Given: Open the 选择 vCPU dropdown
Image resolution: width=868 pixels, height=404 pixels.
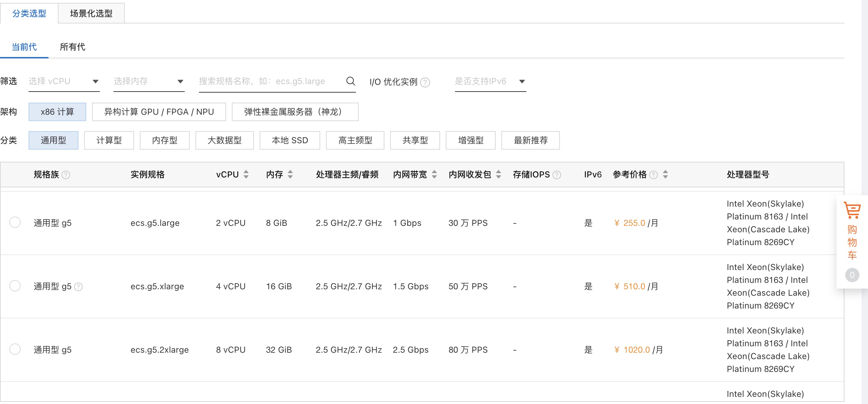Looking at the screenshot, I should (64, 82).
